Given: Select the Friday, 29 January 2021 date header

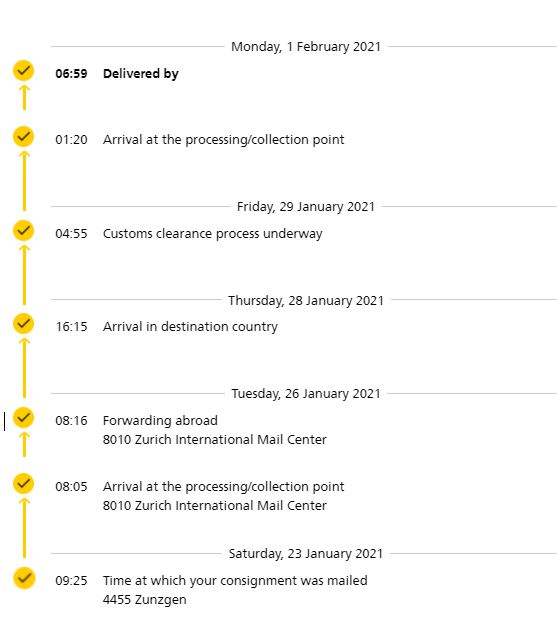Looking at the screenshot, I should (x=306, y=207).
